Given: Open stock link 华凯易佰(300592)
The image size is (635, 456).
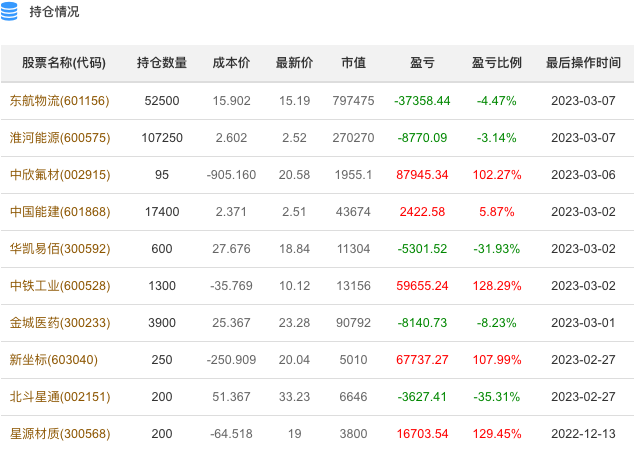Looking at the screenshot, I should coord(60,249).
